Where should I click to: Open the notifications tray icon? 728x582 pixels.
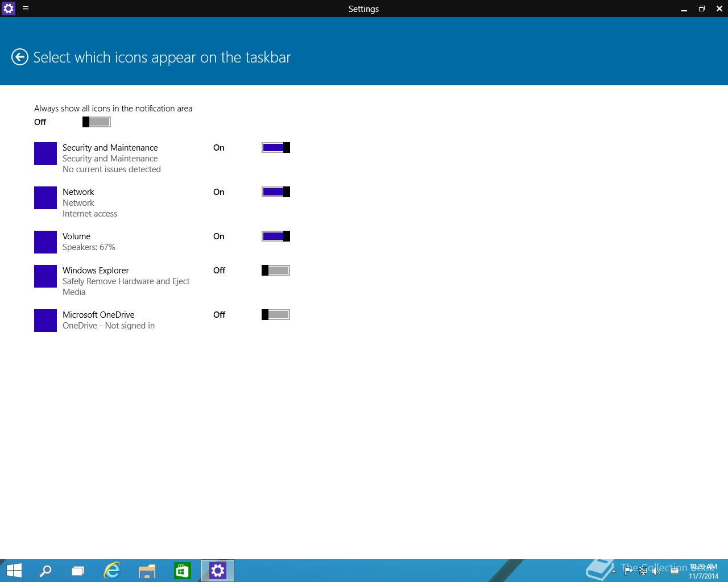click(675, 571)
